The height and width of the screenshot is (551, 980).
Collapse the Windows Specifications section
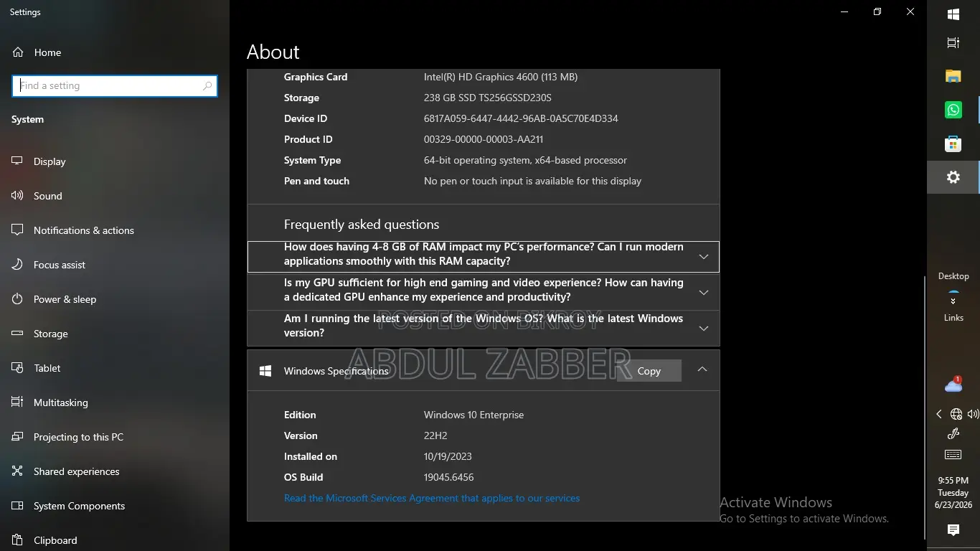coord(702,370)
